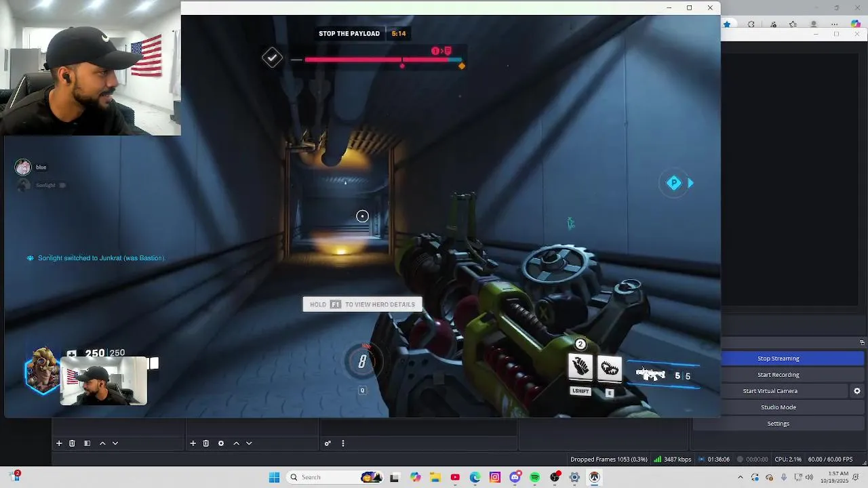Click the '60.00 / 60.00 FPS' status
Screen dimensions: 868x488
830,460
